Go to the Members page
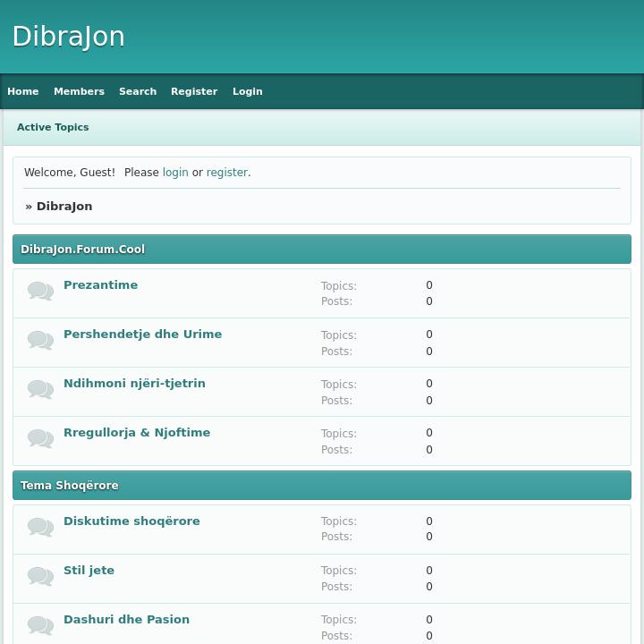The height and width of the screenshot is (644, 644). 79,91
